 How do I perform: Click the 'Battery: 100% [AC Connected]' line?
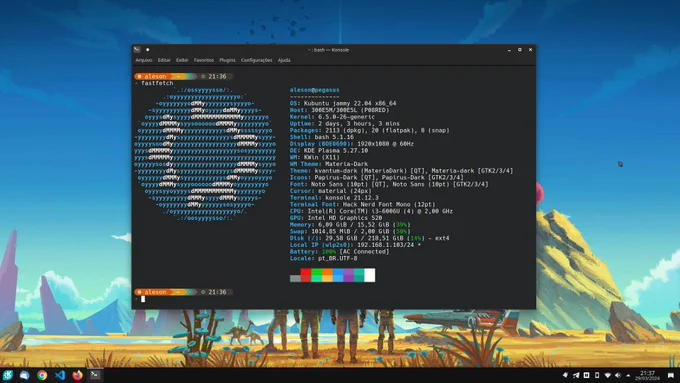pyautogui.click(x=340, y=252)
